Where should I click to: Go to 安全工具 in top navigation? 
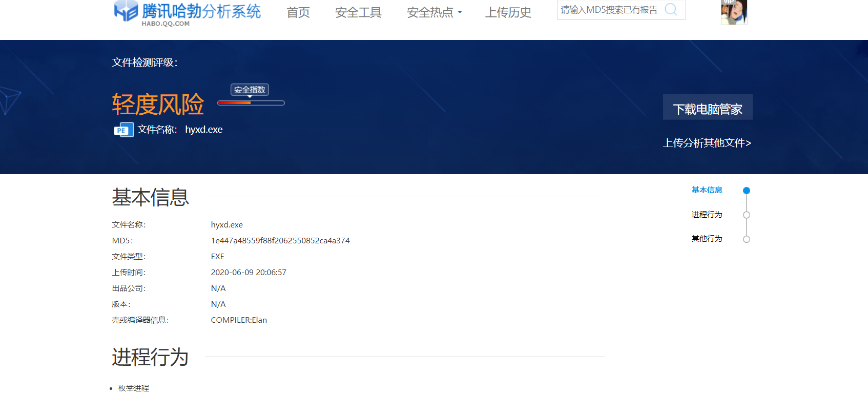tap(358, 12)
